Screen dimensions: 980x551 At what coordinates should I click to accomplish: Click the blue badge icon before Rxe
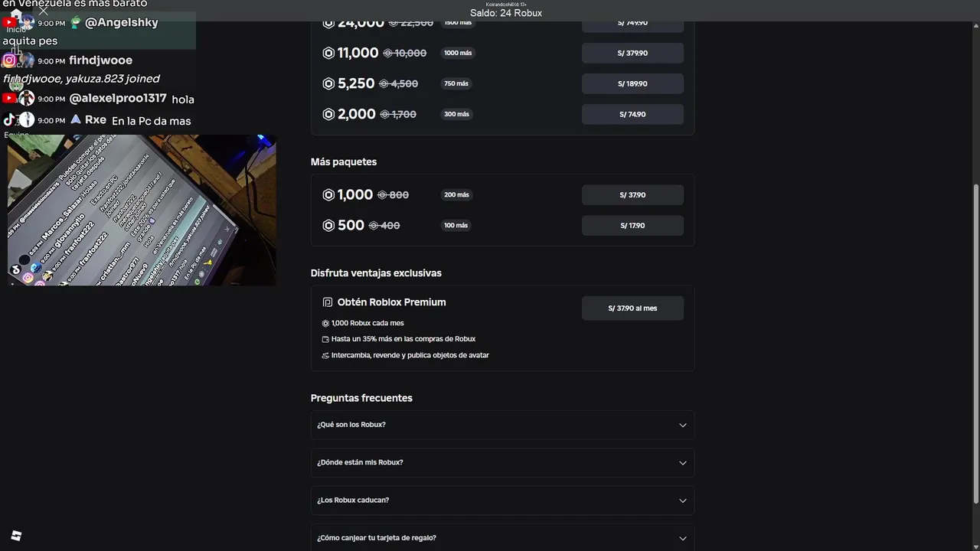(75, 120)
